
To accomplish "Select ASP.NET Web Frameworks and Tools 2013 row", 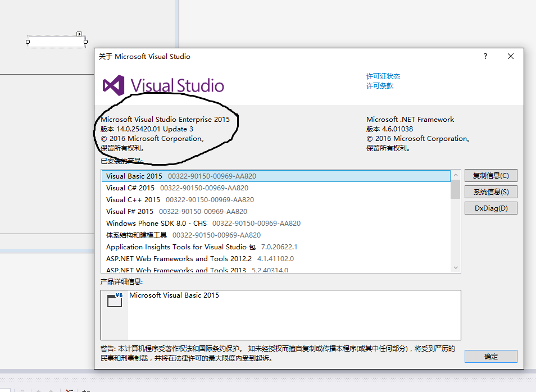I will tap(276, 270).
